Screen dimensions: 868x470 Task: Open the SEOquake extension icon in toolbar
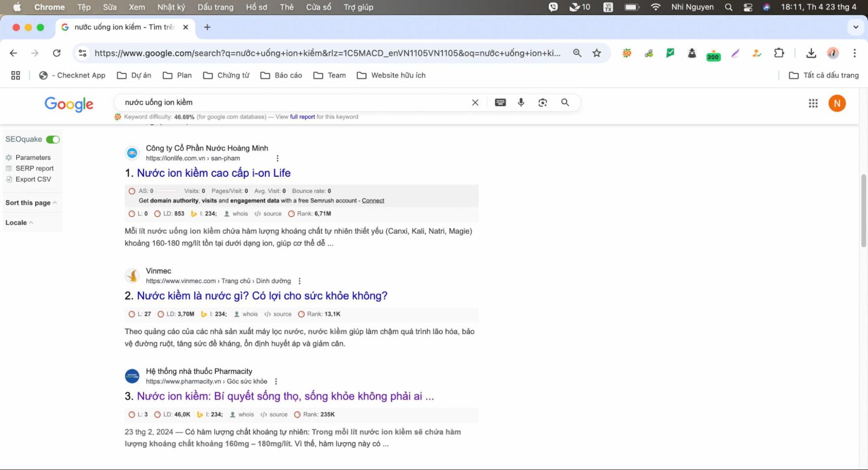tap(627, 53)
